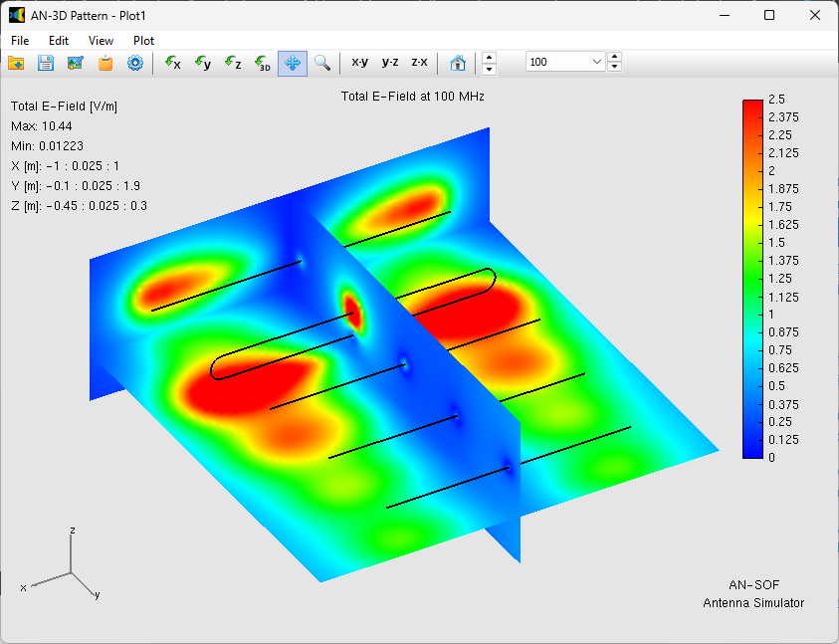The height and width of the screenshot is (644, 839).
Task: Switch to the x-y plane view
Action: click(359, 62)
